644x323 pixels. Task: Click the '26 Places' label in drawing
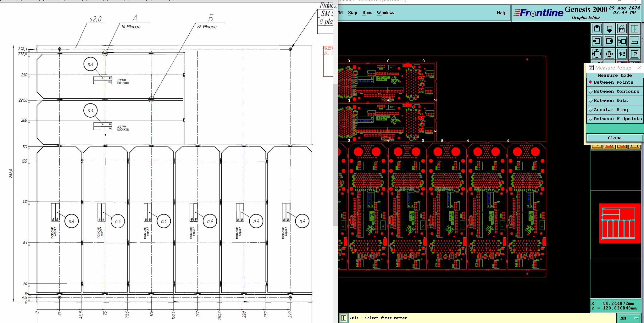207,27
